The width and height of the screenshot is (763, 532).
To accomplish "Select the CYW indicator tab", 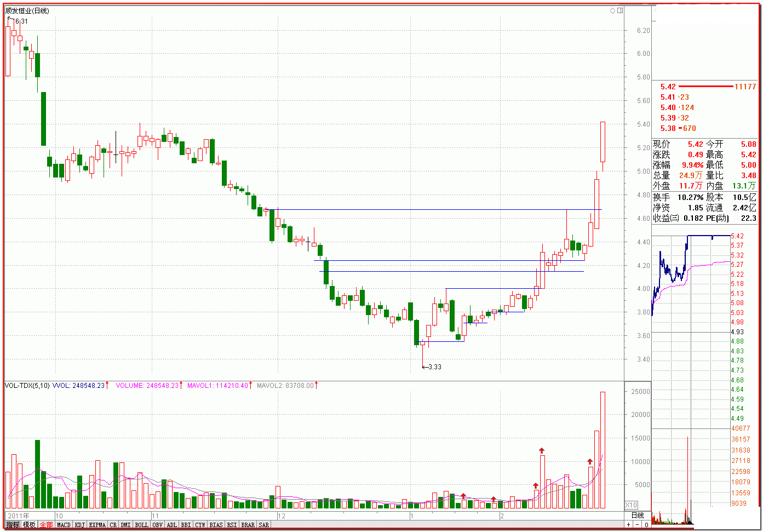I will point(200,525).
